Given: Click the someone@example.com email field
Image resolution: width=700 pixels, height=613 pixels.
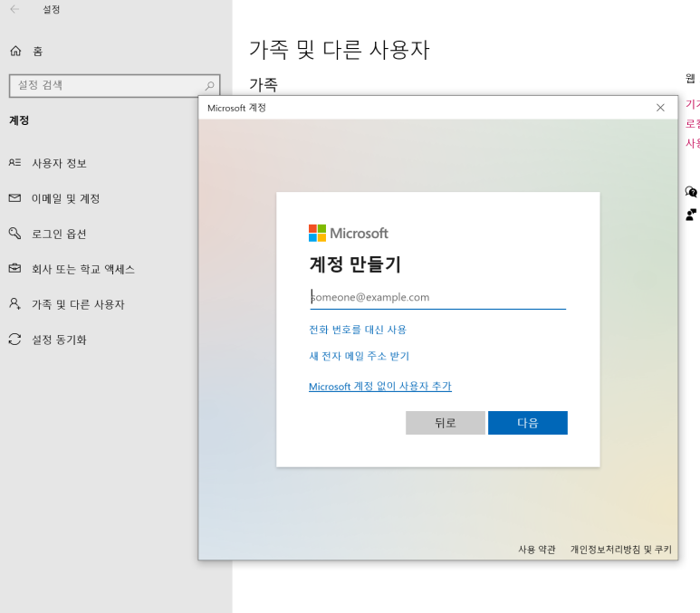Looking at the screenshot, I should click(437, 297).
